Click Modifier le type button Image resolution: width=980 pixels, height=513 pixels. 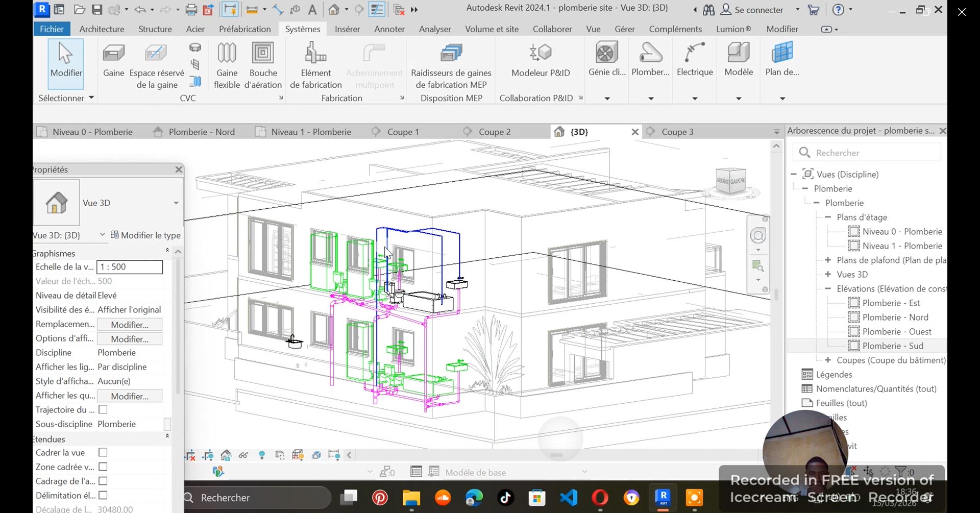[145, 235]
